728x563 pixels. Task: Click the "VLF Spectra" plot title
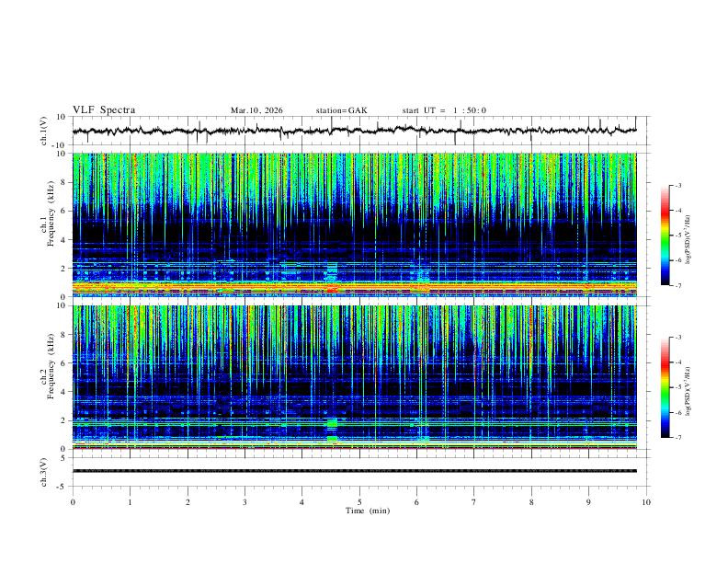pyautogui.click(x=104, y=110)
